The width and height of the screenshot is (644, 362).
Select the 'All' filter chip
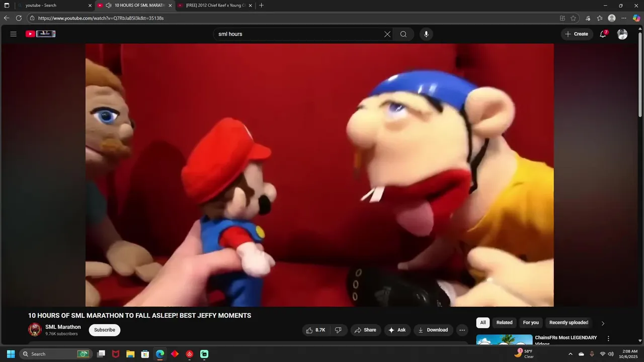coord(483,323)
